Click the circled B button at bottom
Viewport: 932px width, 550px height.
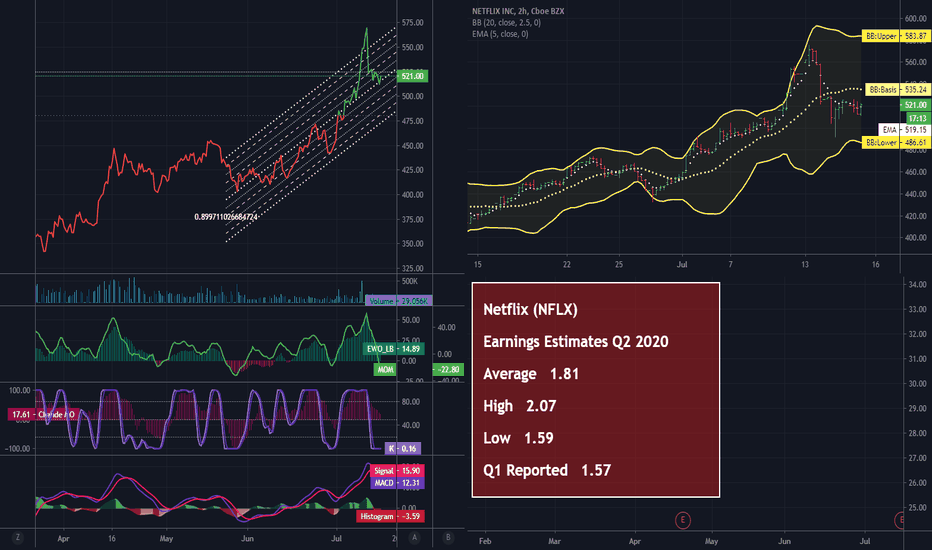(448, 538)
